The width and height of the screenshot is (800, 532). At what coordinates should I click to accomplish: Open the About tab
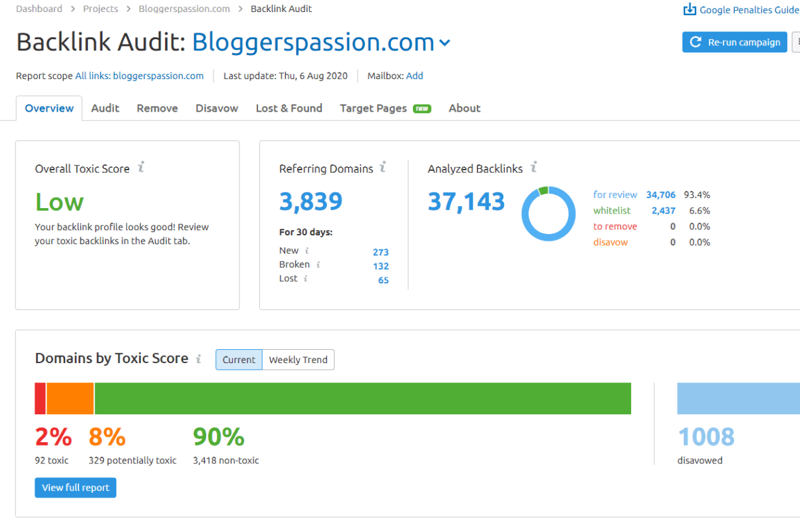tap(464, 108)
